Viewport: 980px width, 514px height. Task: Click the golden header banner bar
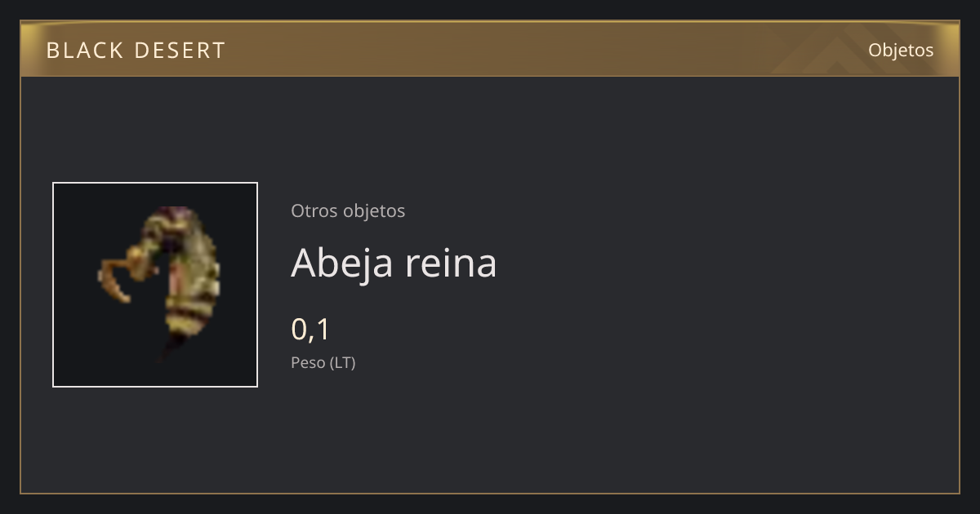490,49
